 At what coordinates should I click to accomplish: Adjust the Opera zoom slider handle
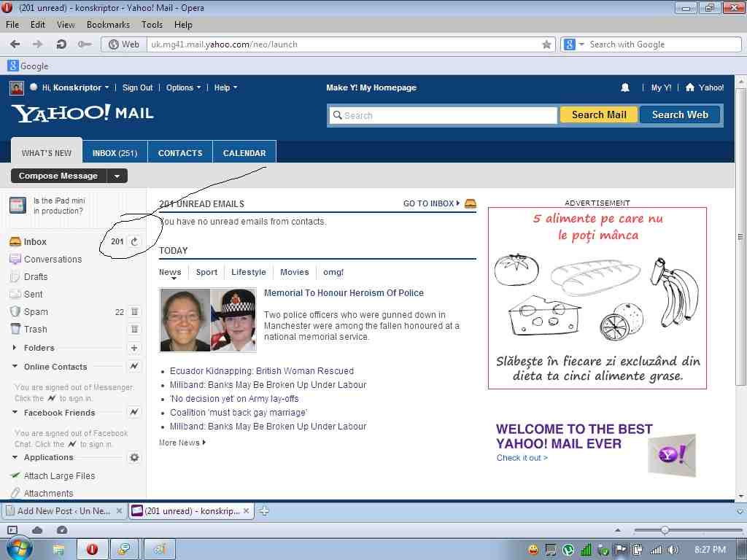click(665, 530)
